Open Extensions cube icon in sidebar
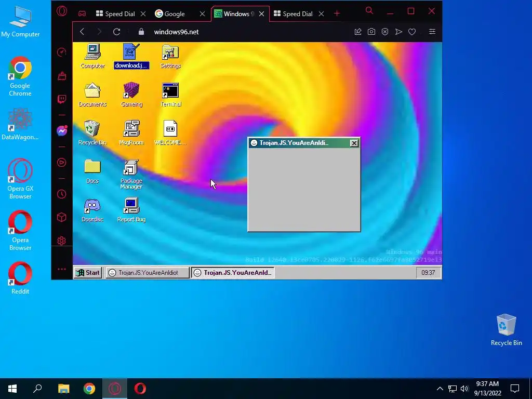532x399 pixels. tap(62, 217)
